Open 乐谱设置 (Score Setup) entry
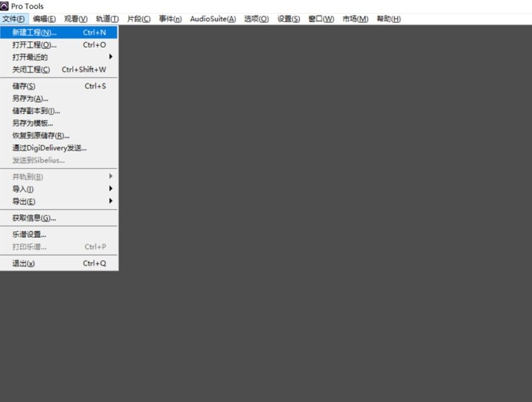Screen dimensions: 532x402 [29, 235]
